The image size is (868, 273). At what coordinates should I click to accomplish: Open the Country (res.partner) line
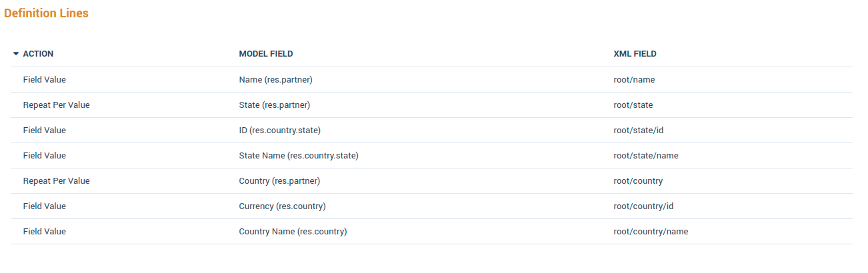click(279, 181)
